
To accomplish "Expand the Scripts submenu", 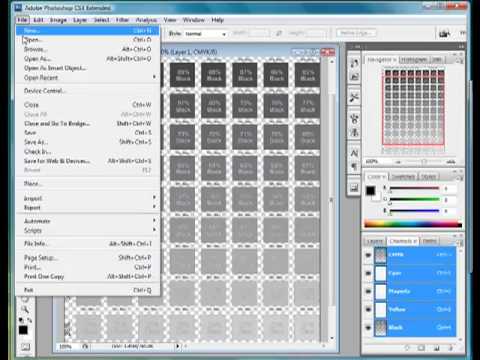I will point(154,230).
